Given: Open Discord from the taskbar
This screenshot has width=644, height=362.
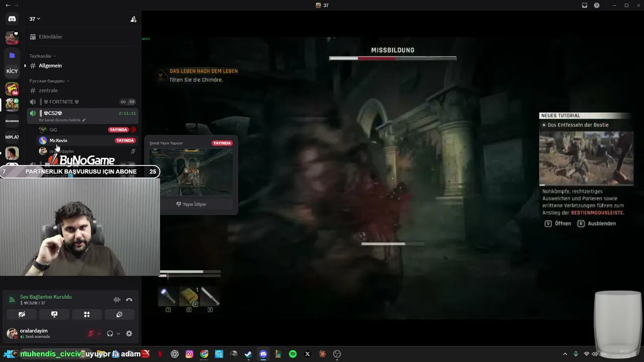Looking at the screenshot, I should pos(263,354).
